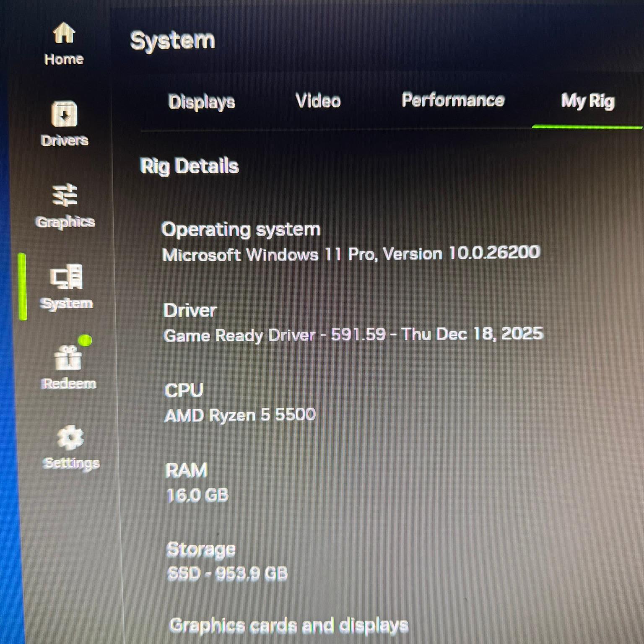Open the Graphics sliders icon
The image size is (644, 644).
[x=65, y=195]
